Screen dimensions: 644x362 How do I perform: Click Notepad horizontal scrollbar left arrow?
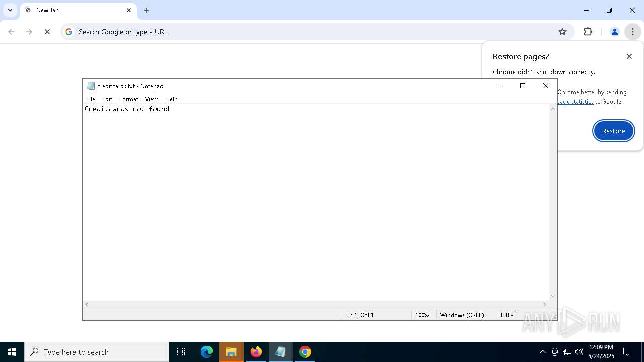pyautogui.click(x=87, y=304)
